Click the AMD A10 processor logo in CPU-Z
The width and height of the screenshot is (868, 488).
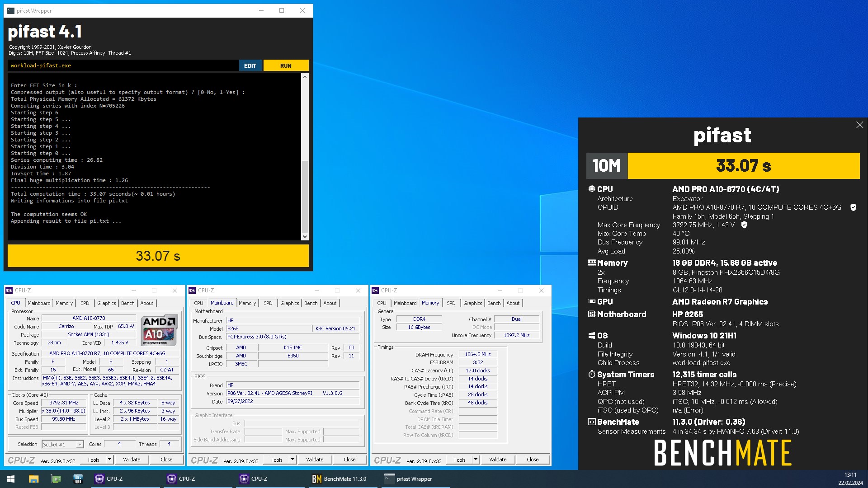click(x=159, y=330)
